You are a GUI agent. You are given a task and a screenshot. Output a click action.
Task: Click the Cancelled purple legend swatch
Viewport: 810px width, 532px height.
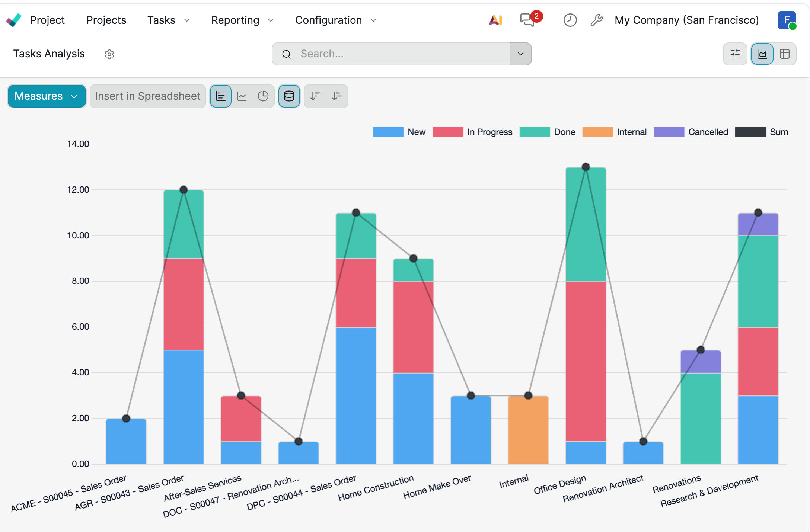tap(669, 132)
